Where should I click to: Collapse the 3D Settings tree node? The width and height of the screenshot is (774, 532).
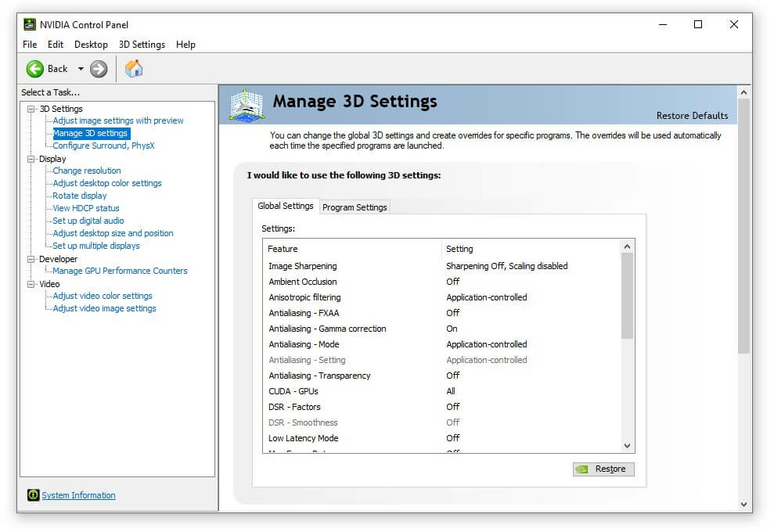click(31, 109)
